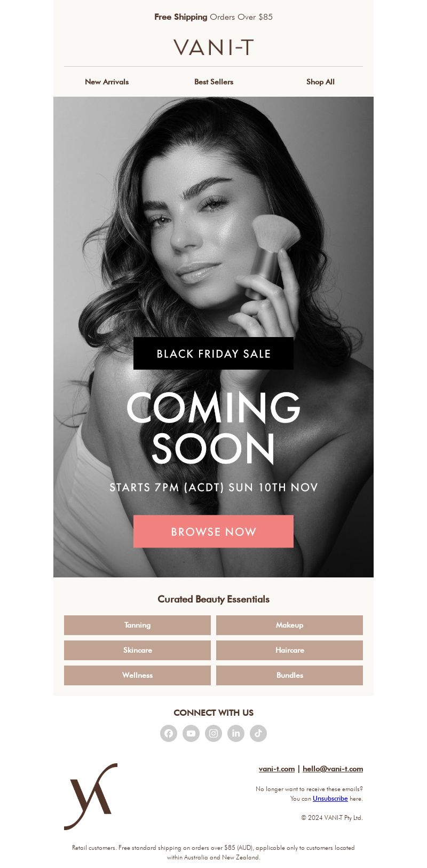Click the hello@vani-t.com email link
This screenshot has width=427, height=868.
[x=333, y=769]
